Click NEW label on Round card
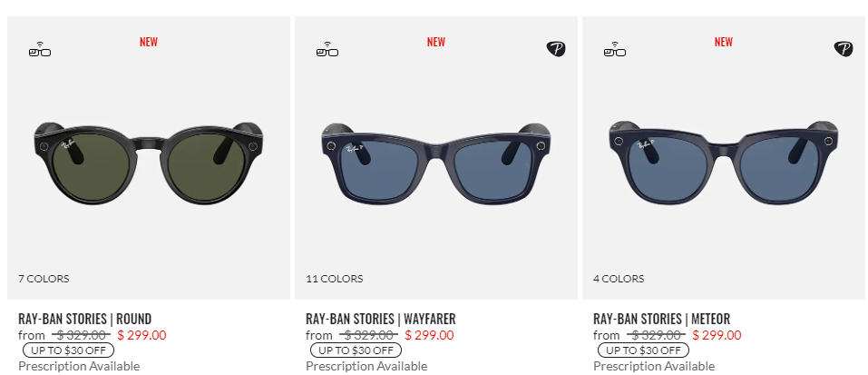This screenshot has height=375, width=868. tap(149, 42)
